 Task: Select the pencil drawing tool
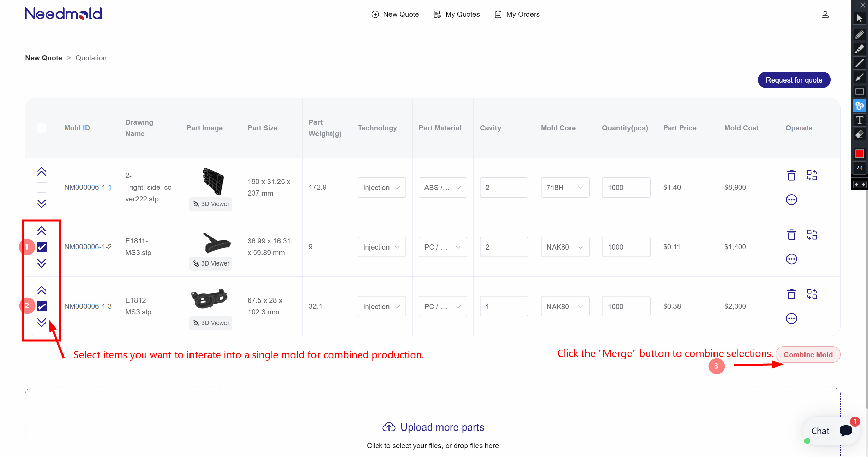point(860,34)
